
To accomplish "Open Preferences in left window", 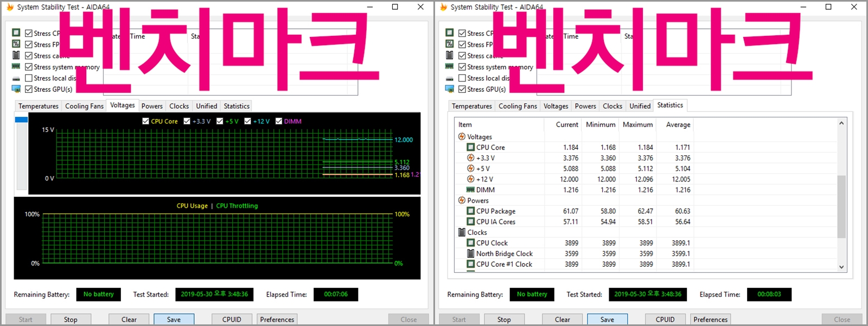I will click(x=277, y=319).
